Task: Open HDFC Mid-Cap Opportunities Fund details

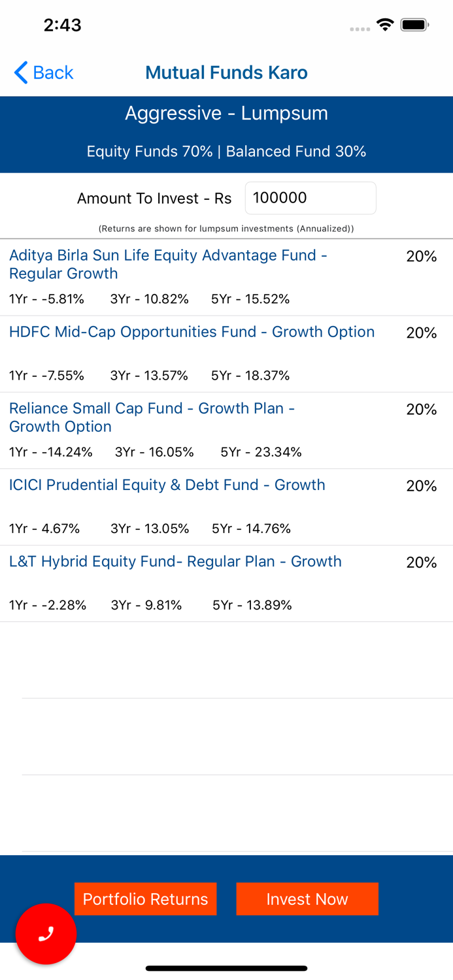Action: pyautogui.click(x=192, y=332)
